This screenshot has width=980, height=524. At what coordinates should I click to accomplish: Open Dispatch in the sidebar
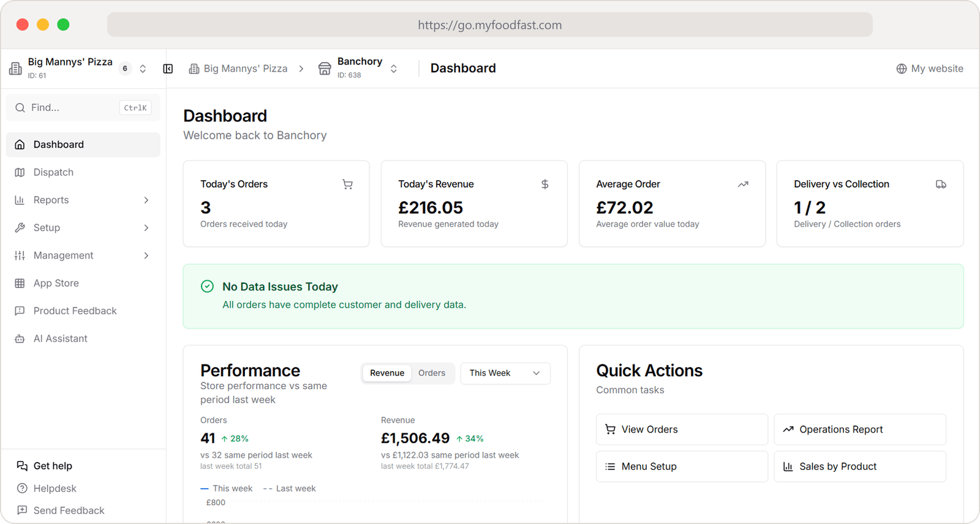coord(83,172)
